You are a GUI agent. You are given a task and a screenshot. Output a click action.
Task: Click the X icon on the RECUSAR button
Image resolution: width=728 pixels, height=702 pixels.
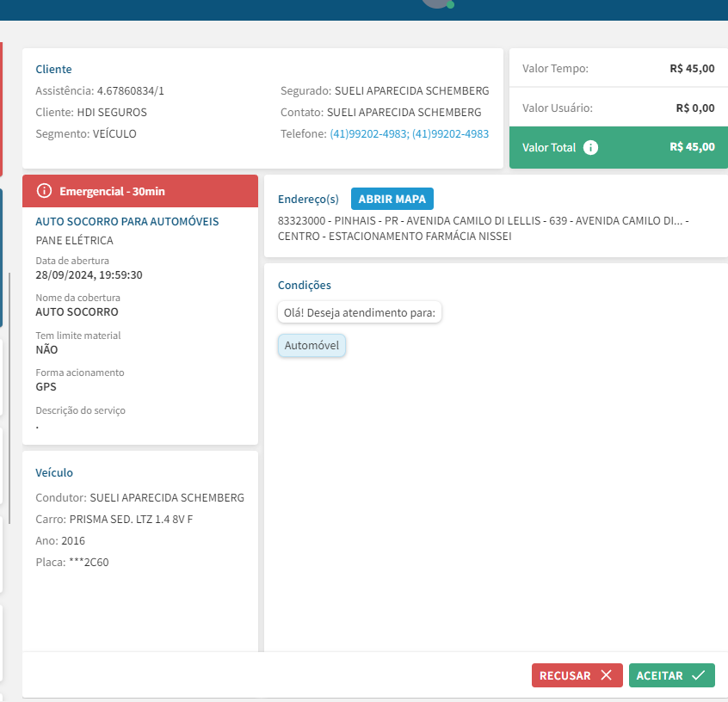606,675
